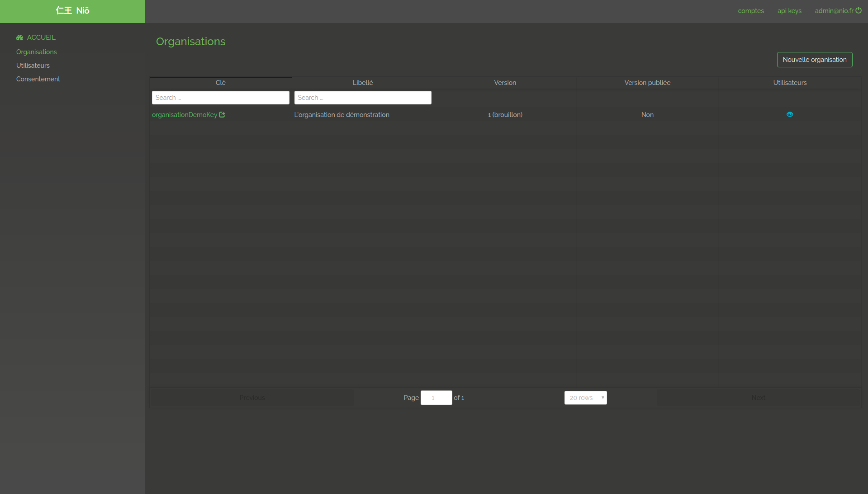The height and width of the screenshot is (494, 868).
Task: Click the Nio logo in header
Action: (x=72, y=11)
